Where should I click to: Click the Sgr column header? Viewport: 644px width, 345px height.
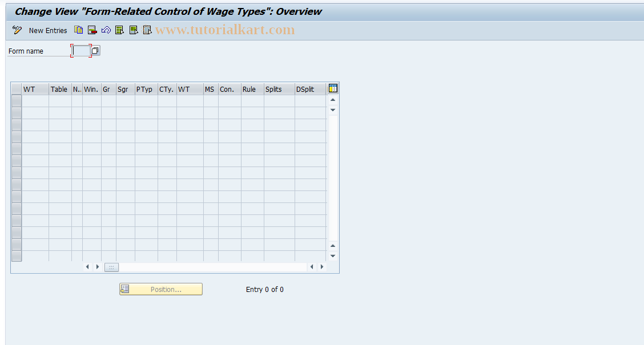(125, 89)
